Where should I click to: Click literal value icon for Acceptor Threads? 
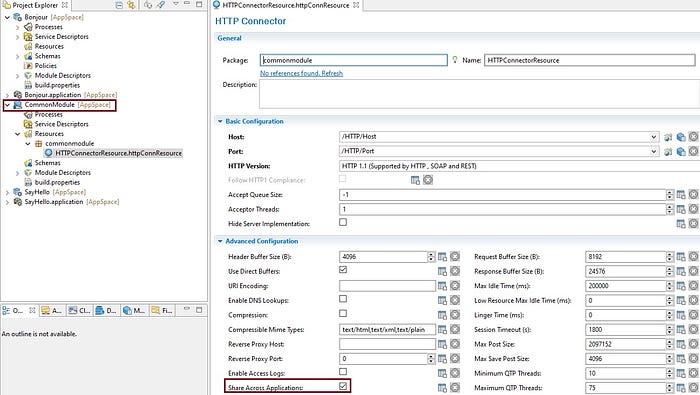[x=693, y=209]
